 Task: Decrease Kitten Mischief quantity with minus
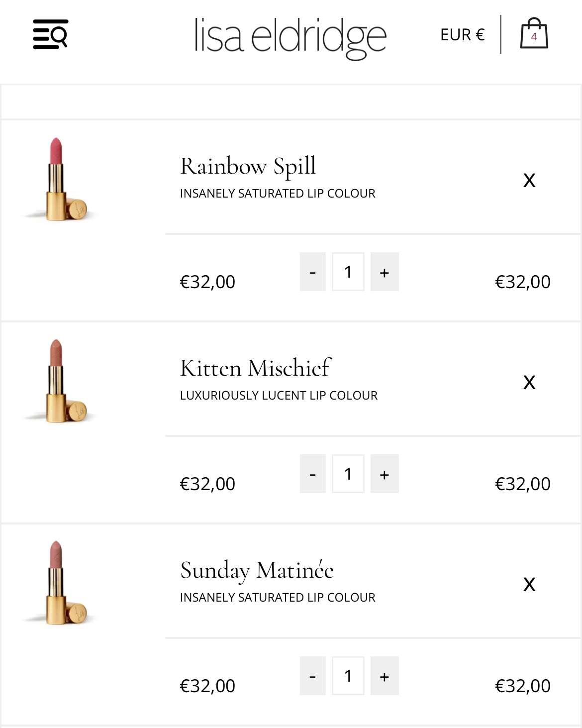point(312,474)
